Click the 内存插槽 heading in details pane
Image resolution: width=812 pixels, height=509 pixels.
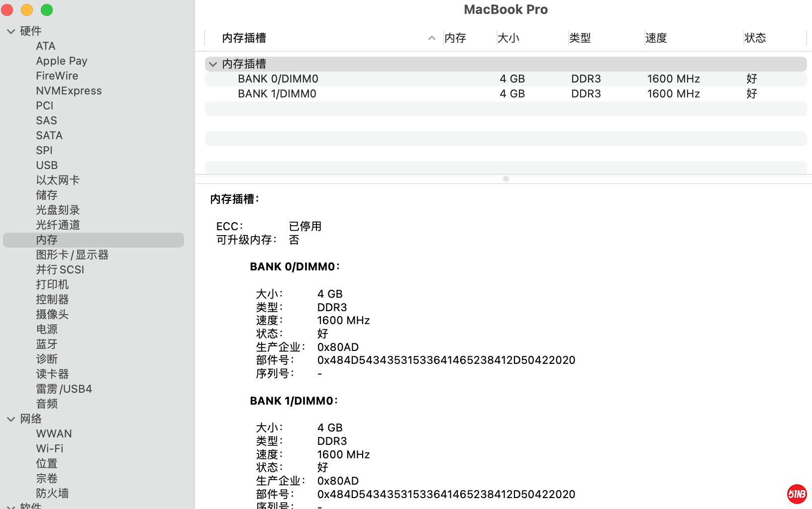235,199
